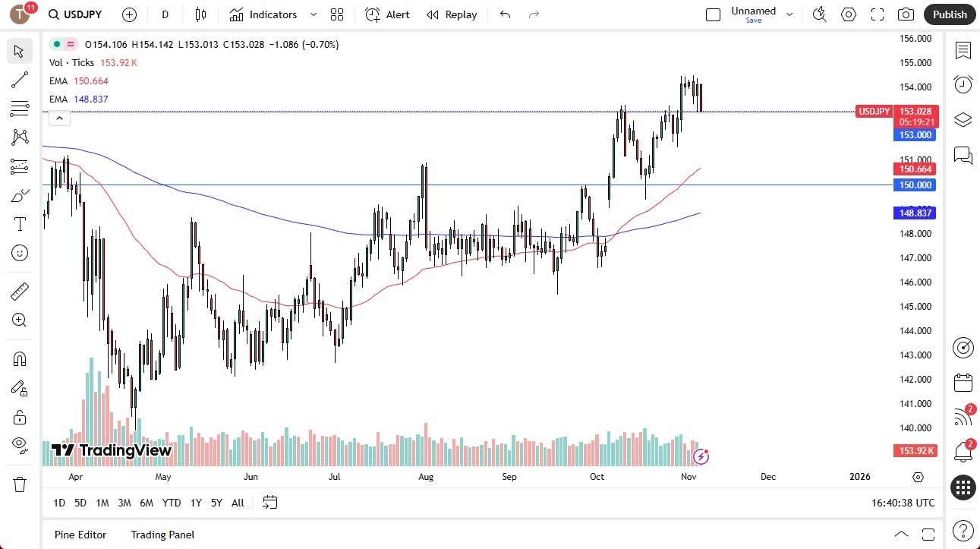Screen dimensions: 980x549
Task: Select the Brush drawing tool
Action: point(20,194)
